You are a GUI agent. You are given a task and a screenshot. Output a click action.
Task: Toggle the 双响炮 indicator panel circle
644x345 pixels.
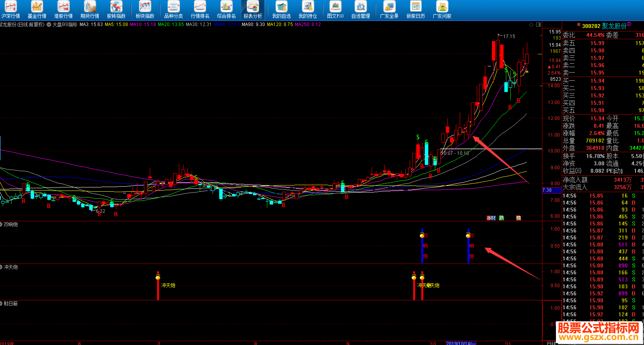pyautogui.click(x=1, y=224)
